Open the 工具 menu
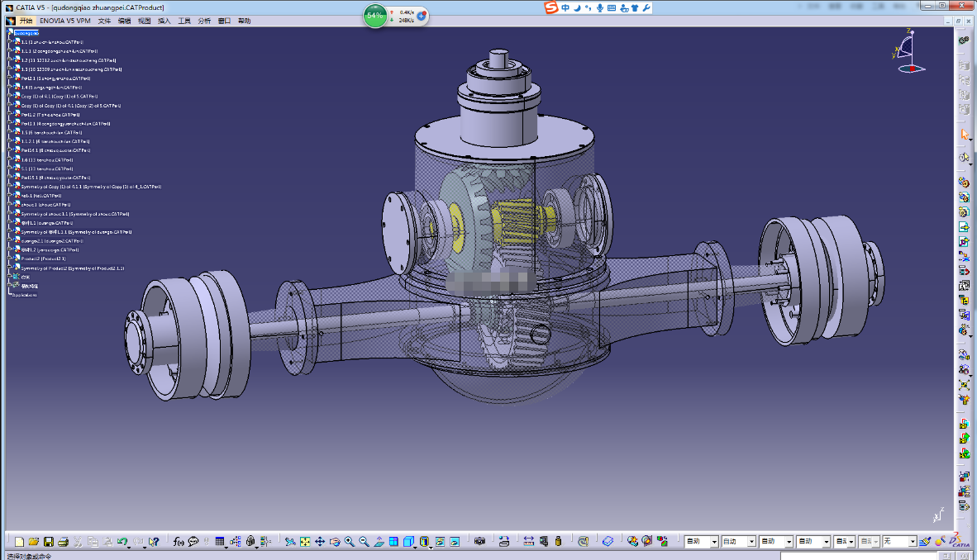The width and height of the screenshot is (977, 560). click(184, 21)
